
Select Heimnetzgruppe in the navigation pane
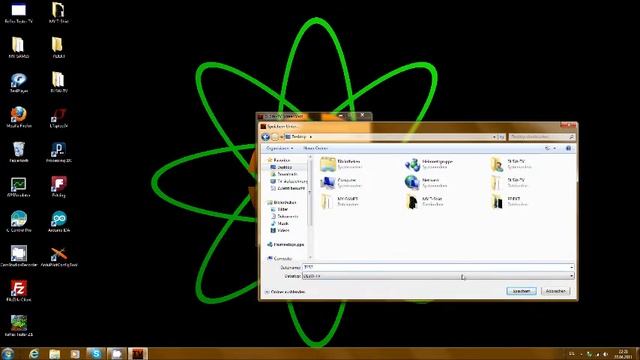coord(286,244)
